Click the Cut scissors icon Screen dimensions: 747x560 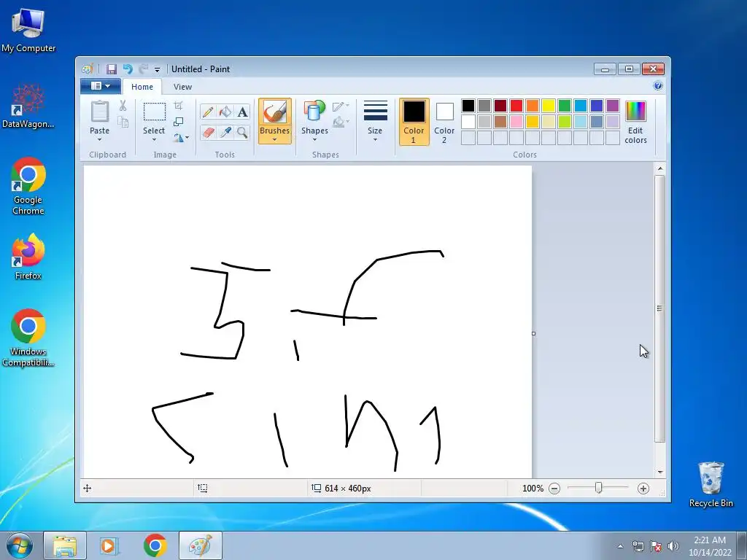click(123, 106)
